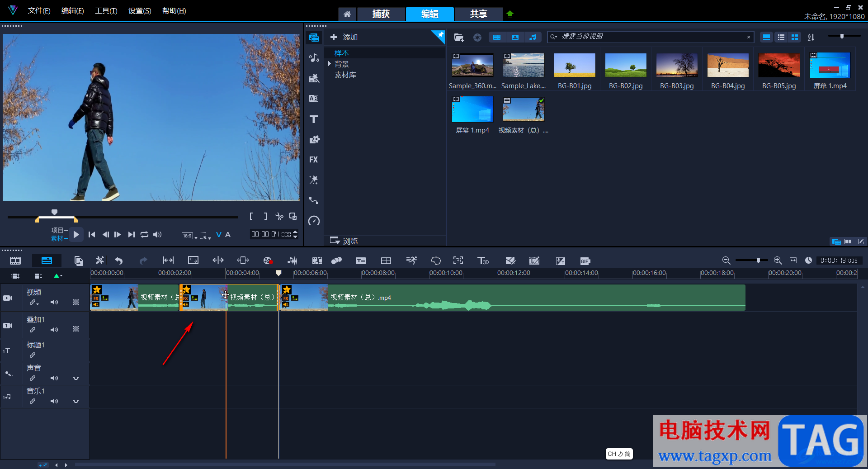Screen dimensions: 868x469
Task: Open the search filter dropdown arrow
Action: (554, 37)
